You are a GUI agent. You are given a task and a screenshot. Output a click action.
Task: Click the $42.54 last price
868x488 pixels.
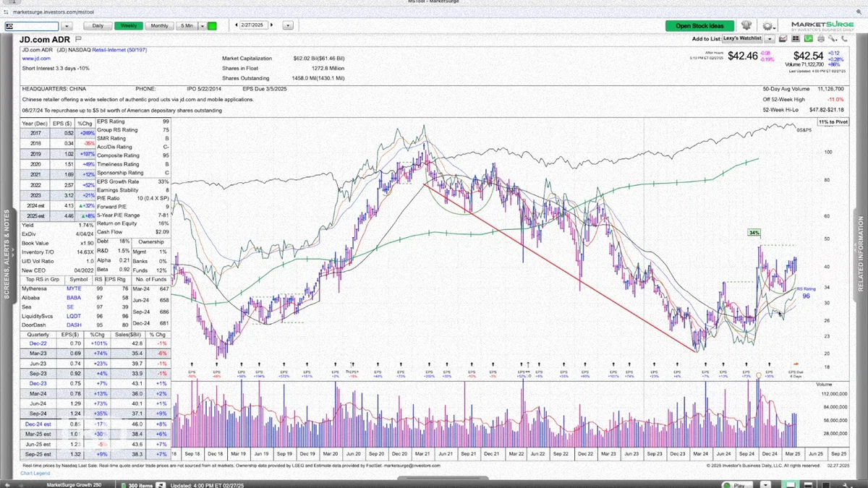808,56
